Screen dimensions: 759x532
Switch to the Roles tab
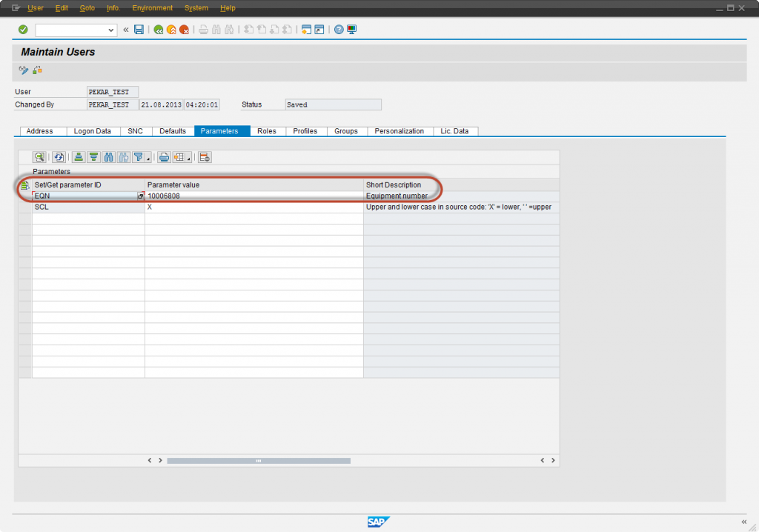click(267, 131)
